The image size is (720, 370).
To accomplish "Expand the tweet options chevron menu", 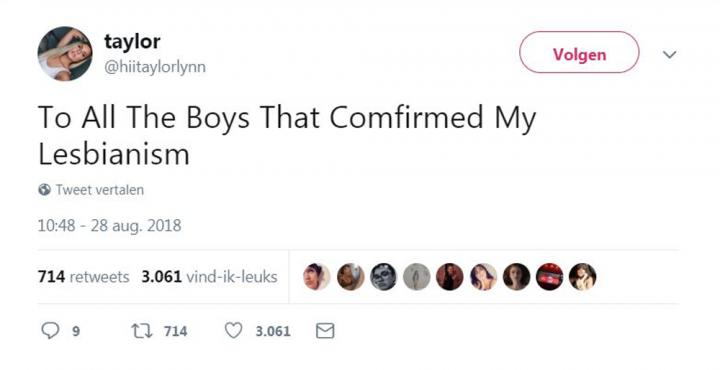I will 669,55.
